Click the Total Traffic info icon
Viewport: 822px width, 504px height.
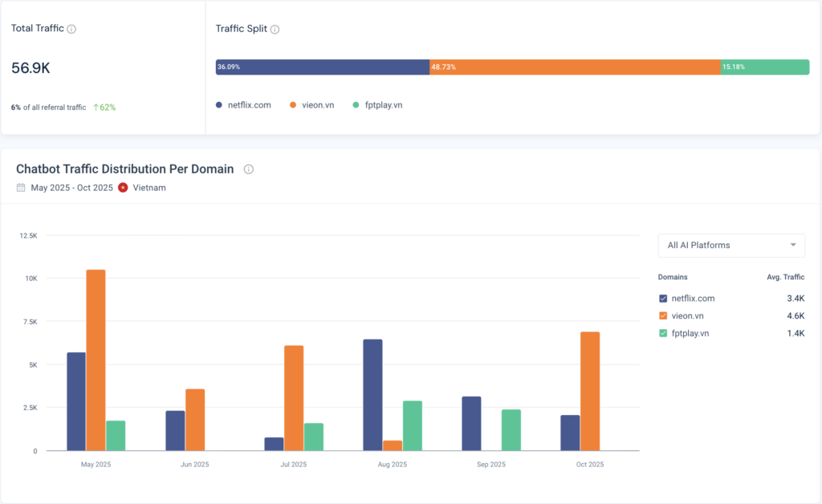71,29
